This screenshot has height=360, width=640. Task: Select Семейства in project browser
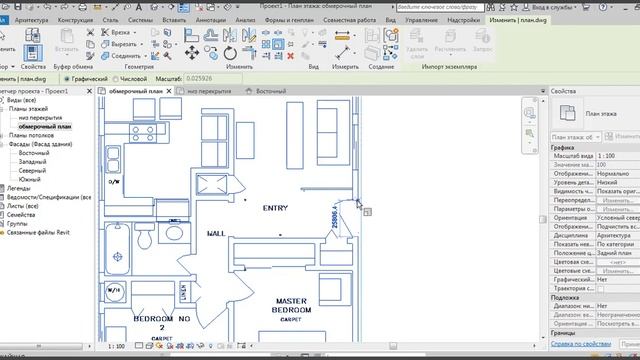pos(21,215)
